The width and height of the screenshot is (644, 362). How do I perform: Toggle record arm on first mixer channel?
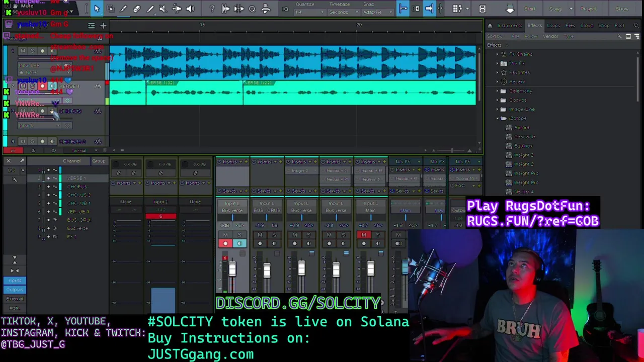pos(225,243)
